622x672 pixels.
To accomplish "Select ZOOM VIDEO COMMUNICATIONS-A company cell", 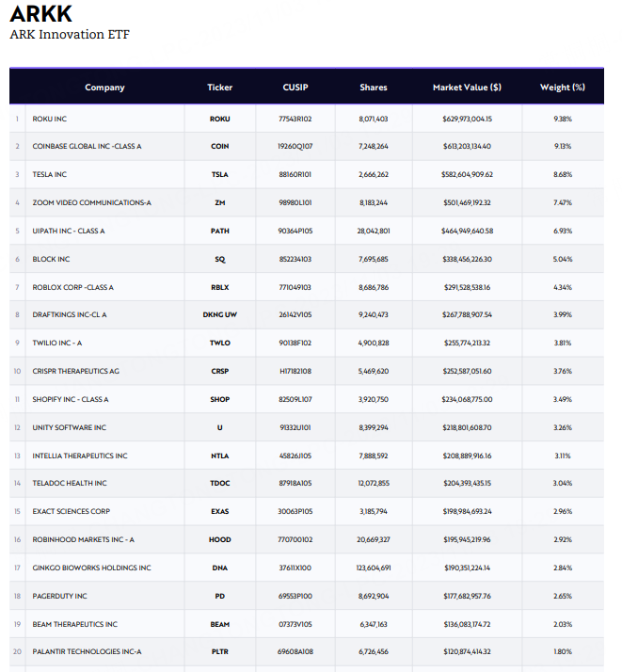I will pyautogui.click(x=105, y=202).
